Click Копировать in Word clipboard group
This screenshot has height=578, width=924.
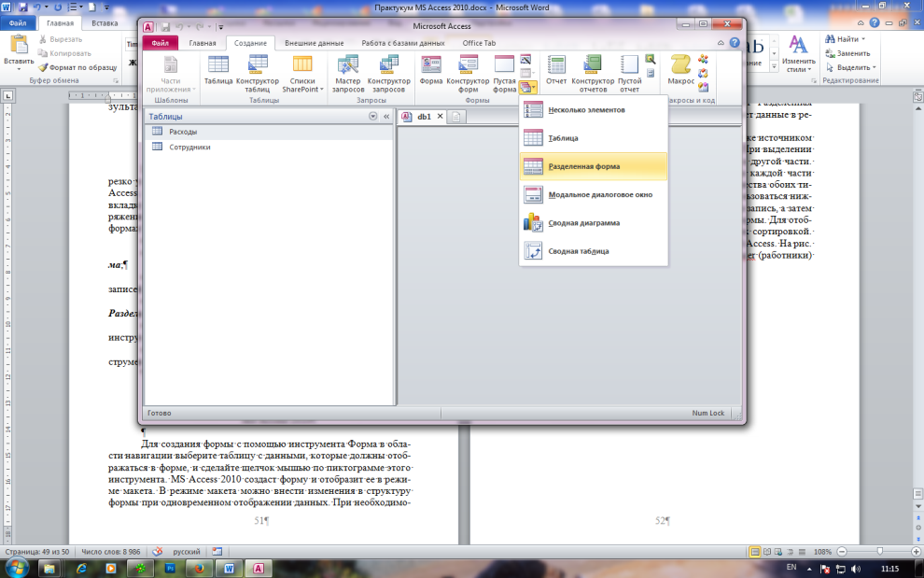pos(64,53)
